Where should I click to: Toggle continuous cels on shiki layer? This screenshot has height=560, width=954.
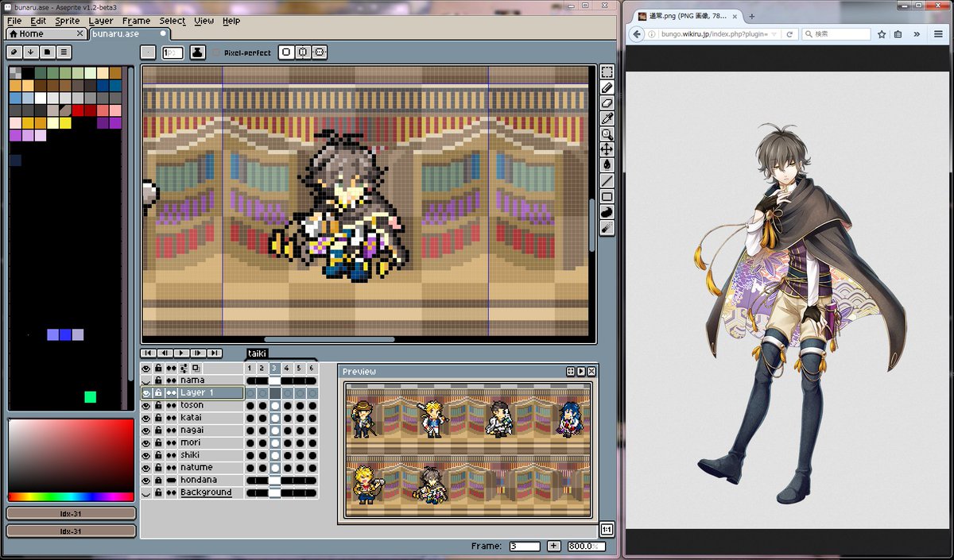pyautogui.click(x=171, y=455)
